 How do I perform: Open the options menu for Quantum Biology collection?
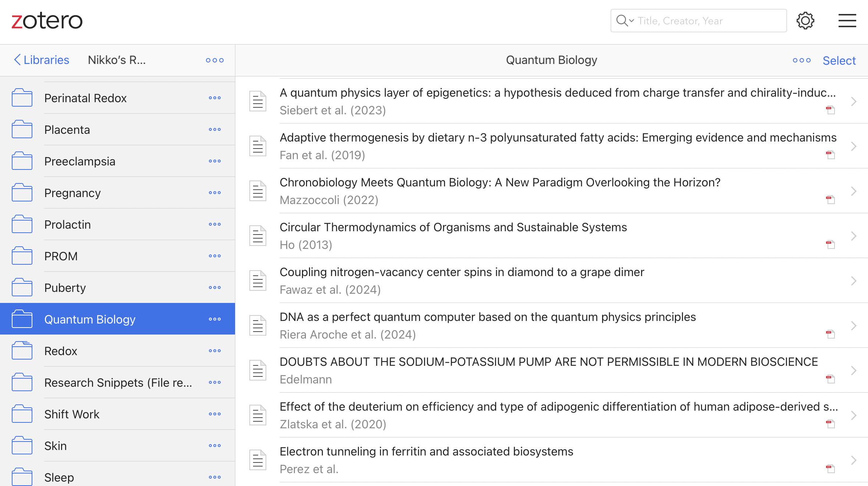214,319
